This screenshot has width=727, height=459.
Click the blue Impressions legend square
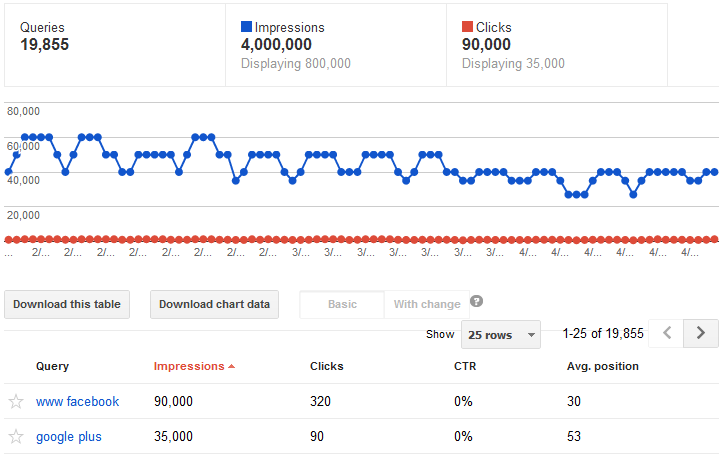click(246, 27)
